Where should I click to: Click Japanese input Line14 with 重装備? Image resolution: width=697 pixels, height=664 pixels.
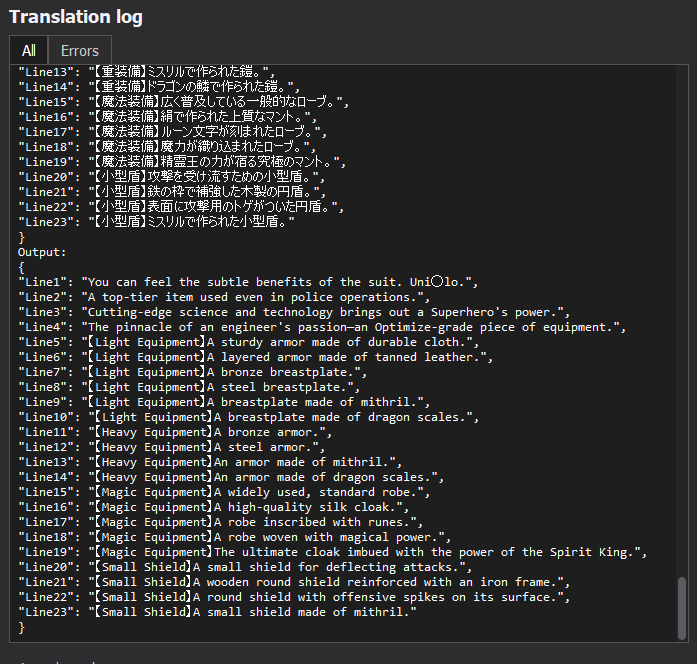point(159,87)
